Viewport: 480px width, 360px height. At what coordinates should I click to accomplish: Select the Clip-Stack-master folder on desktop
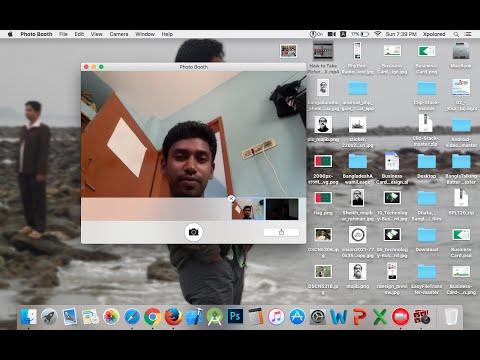[427, 88]
